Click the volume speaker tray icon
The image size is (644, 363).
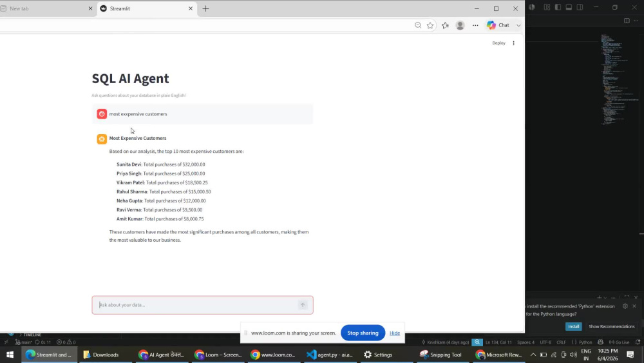click(x=573, y=355)
